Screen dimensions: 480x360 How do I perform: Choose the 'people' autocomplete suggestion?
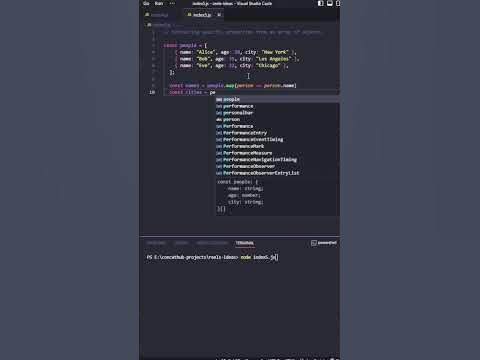pyautogui.click(x=277, y=99)
